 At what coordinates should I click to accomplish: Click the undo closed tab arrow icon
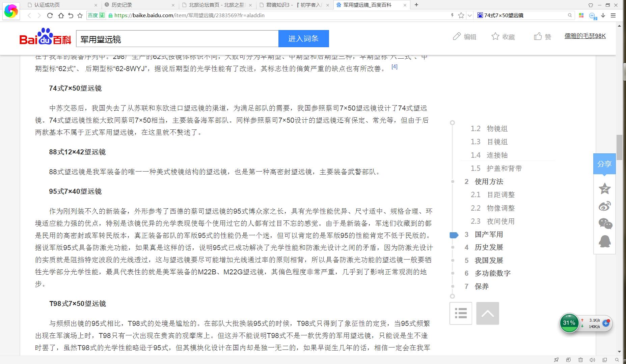(x=71, y=16)
